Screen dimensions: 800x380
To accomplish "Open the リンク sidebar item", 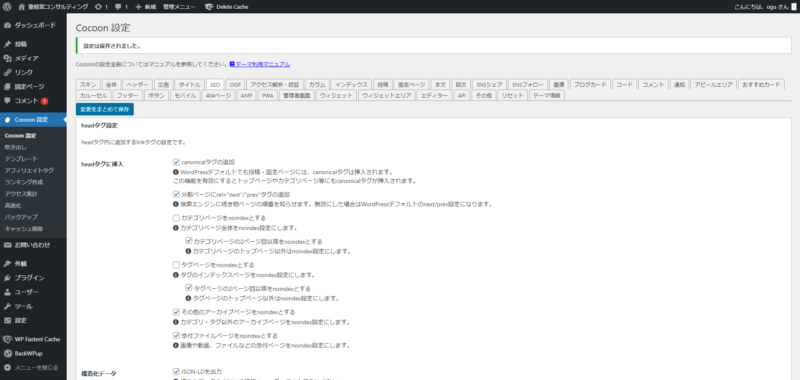I will pyautogui.click(x=33, y=72).
